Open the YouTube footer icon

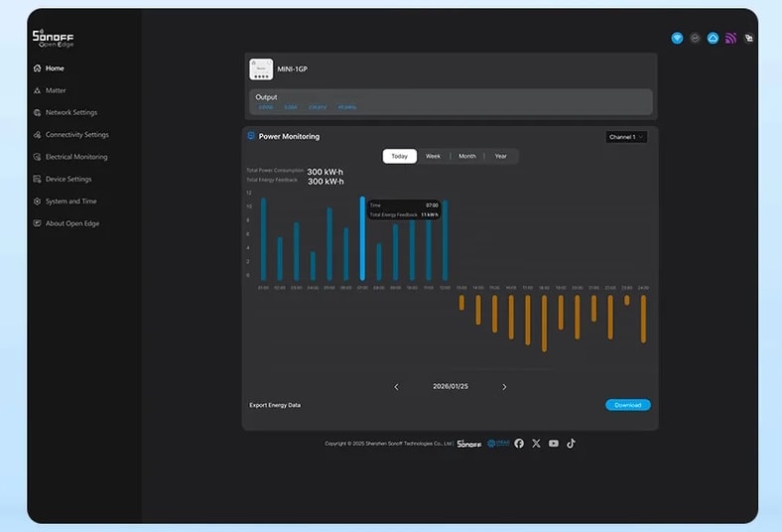pos(554,444)
